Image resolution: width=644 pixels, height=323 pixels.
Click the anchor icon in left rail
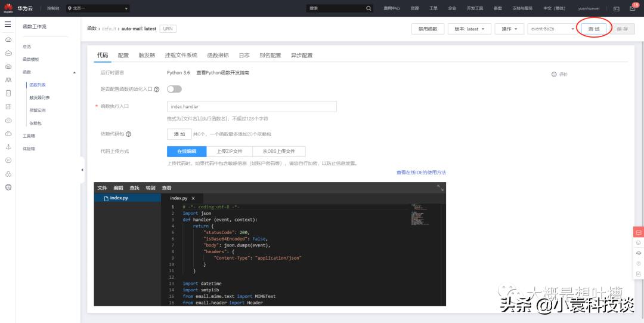(x=8, y=147)
